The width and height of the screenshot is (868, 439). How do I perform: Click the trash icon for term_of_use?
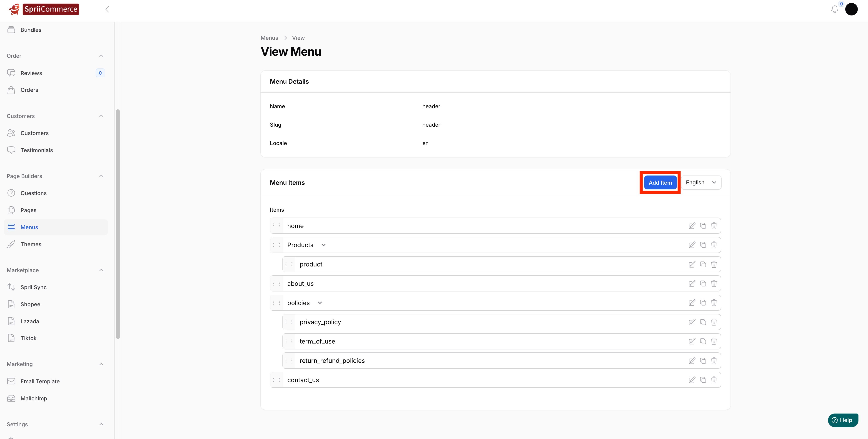pyautogui.click(x=714, y=341)
